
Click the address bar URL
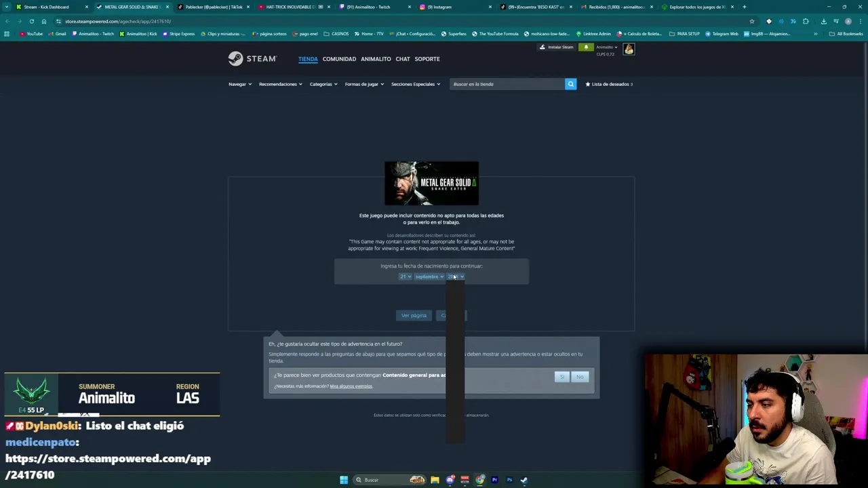[118, 21]
